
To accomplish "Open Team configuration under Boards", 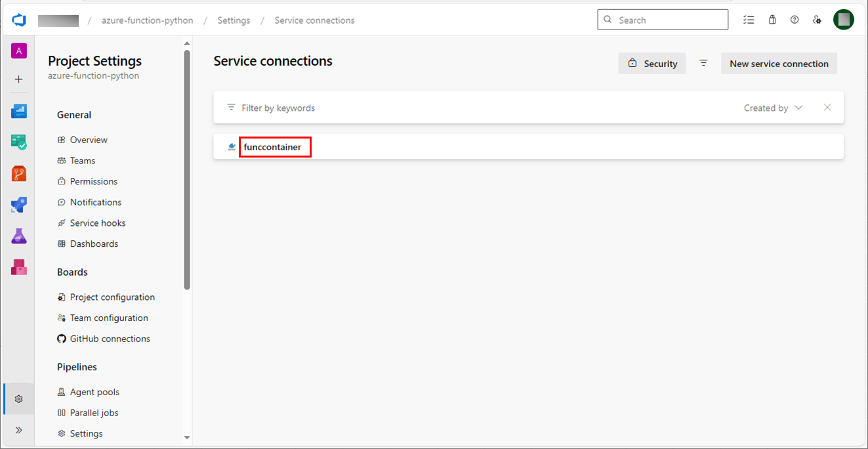I will pyautogui.click(x=103, y=318).
